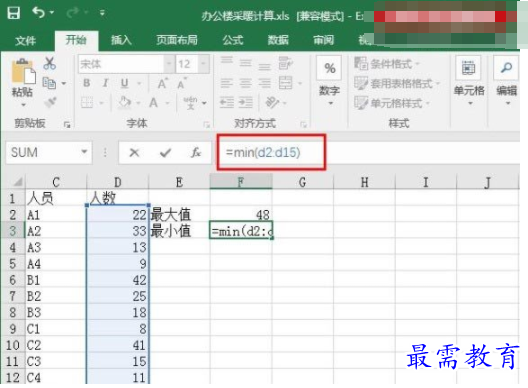Align text to the top

[227, 61]
